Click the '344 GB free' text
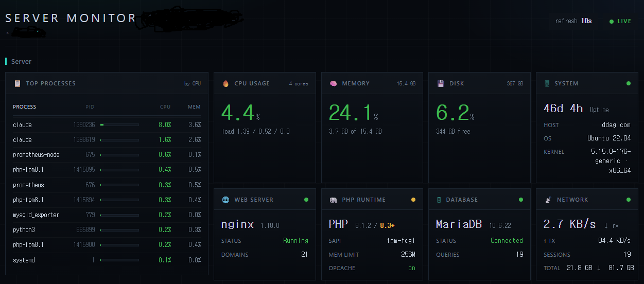The height and width of the screenshot is (284, 644). [454, 132]
